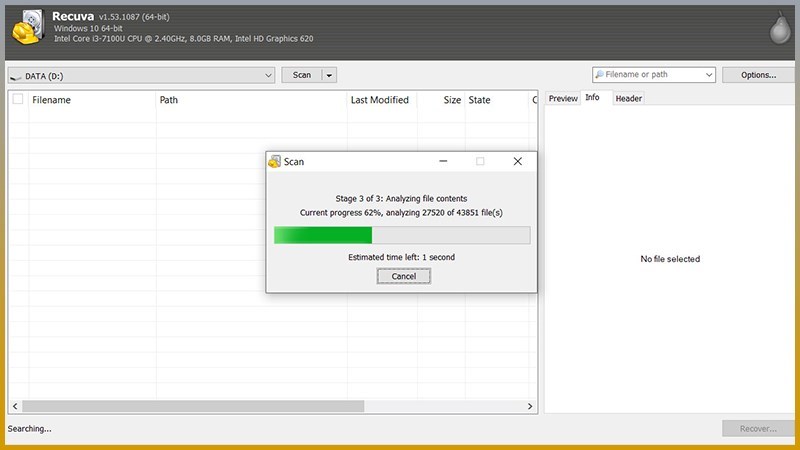
Task: Click the scrollbar right arrow
Action: [530, 406]
